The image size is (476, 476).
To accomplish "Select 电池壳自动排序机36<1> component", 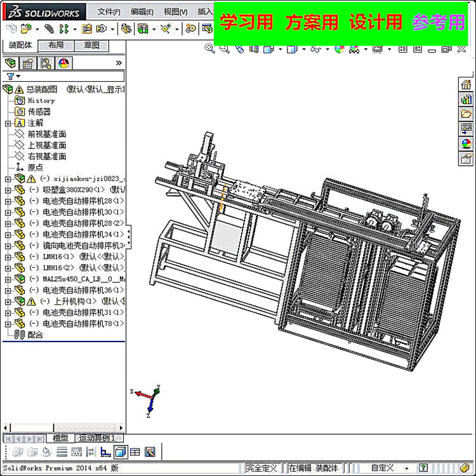I will pos(83,290).
